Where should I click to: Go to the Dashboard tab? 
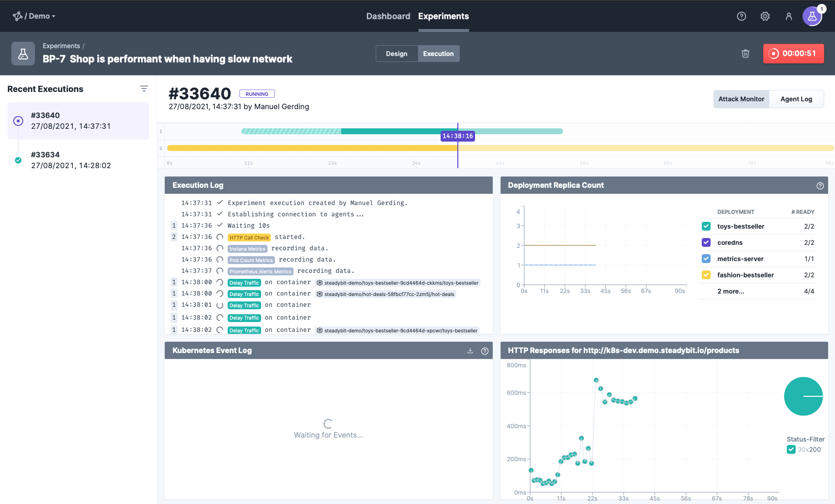(x=388, y=16)
